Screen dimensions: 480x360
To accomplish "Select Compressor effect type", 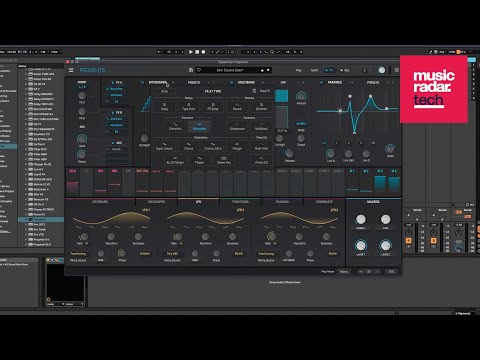I will click(237, 126).
